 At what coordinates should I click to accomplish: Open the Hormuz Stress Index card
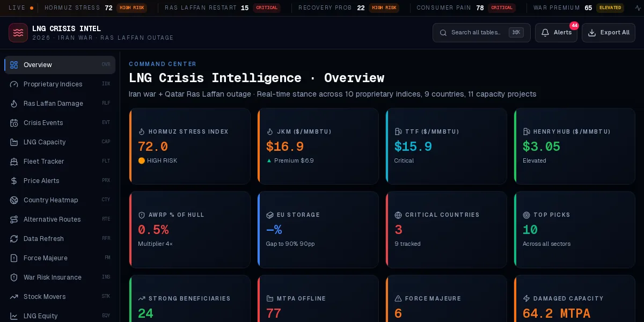tap(190, 146)
